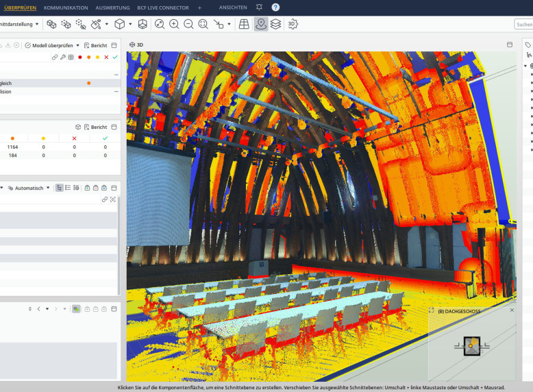The height and width of the screenshot is (392, 533).
Task: Enable the flat list view icon
Action: tap(68, 188)
